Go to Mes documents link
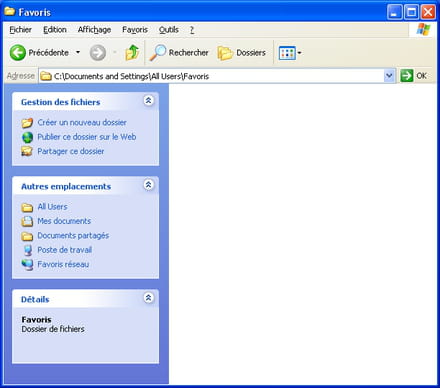 [64, 221]
